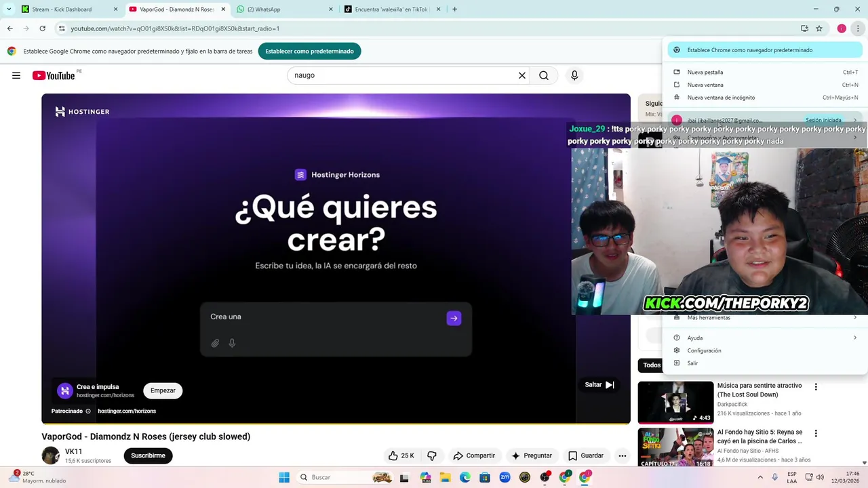Clear the 'naugo' search text with X
The width and height of the screenshot is (868, 488).
522,75
